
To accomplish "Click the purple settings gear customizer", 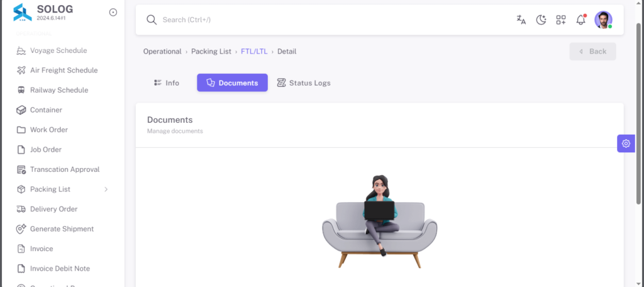I will click(626, 143).
